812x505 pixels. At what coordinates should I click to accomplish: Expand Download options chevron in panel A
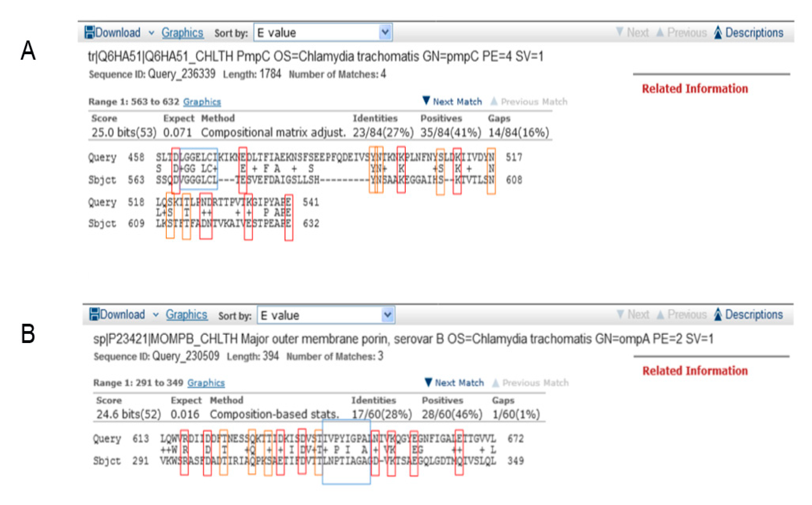(x=151, y=33)
